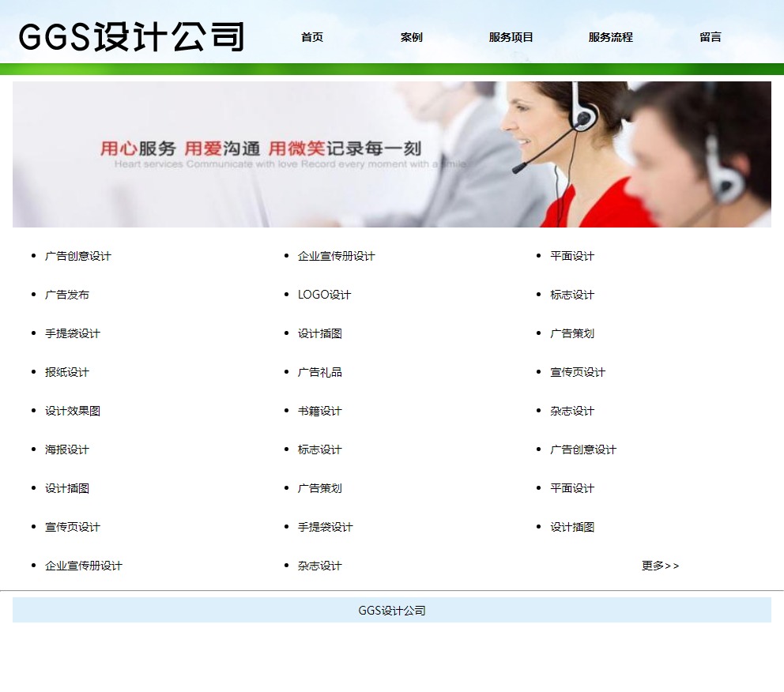
Task: Select 服务项目 in the top navigation
Action: coord(511,37)
